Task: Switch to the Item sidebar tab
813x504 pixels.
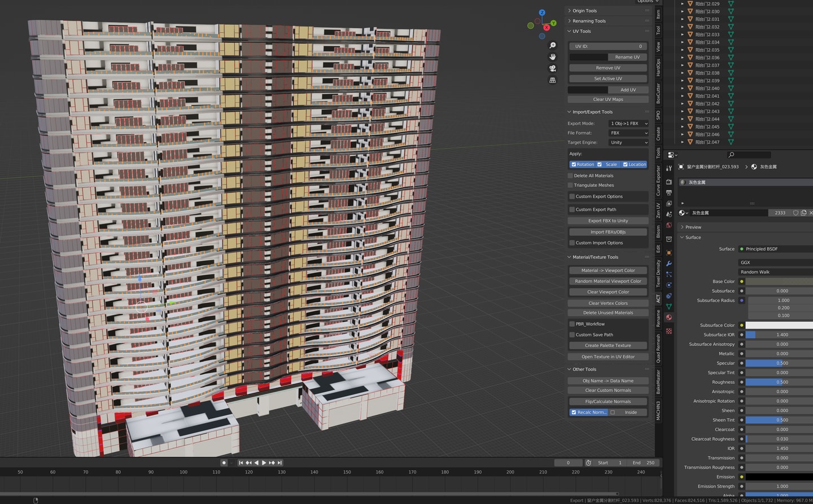Action: tap(658, 14)
